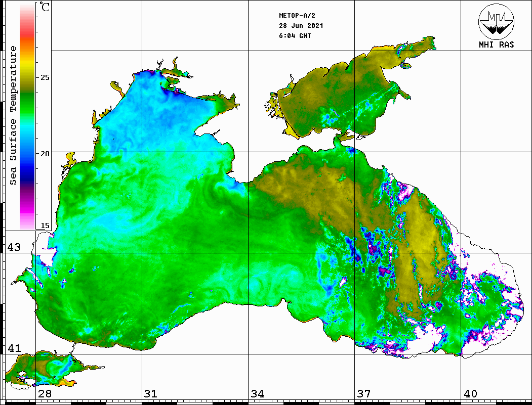The width and height of the screenshot is (532, 405).
Task: Click the '6:04 GMT' time text
Action: pyautogui.click(x=295, y=36)
